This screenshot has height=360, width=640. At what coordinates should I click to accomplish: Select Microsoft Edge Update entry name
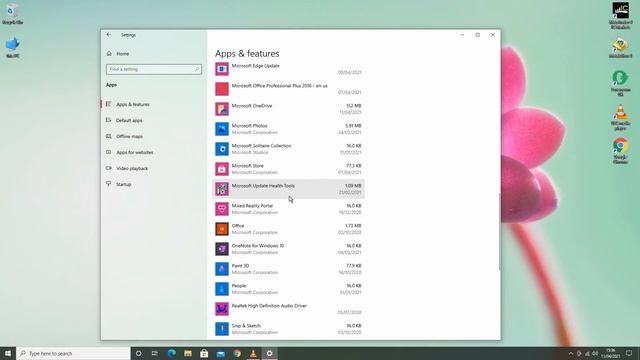(256, 66)
